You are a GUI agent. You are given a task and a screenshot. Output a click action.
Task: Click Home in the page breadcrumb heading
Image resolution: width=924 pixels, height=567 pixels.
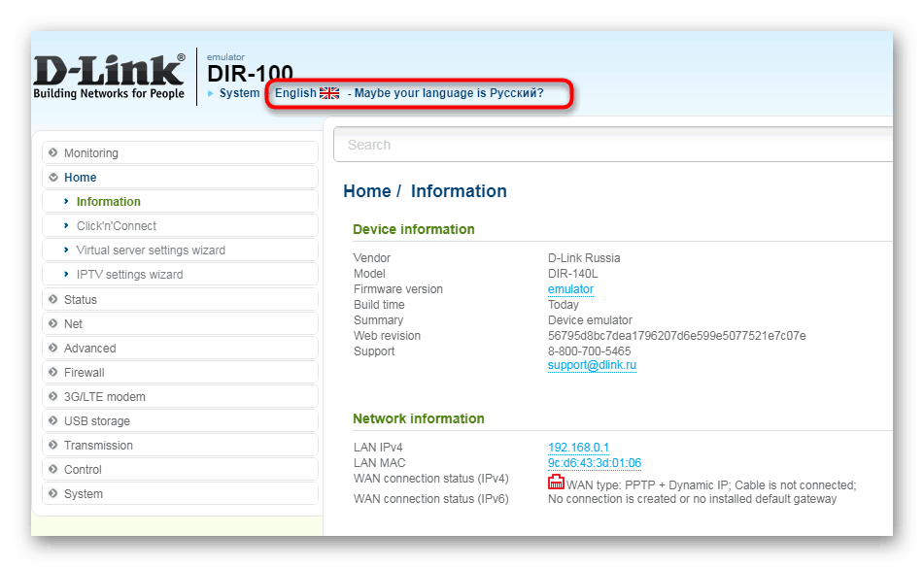tap(367, 190)
